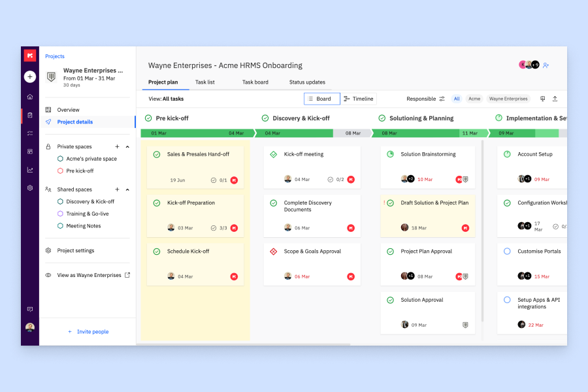The width and height of the screenshot is (588, 392).
Task: Click red badge on Sales & Presales Hand-off card
Action: click(234, 180)
